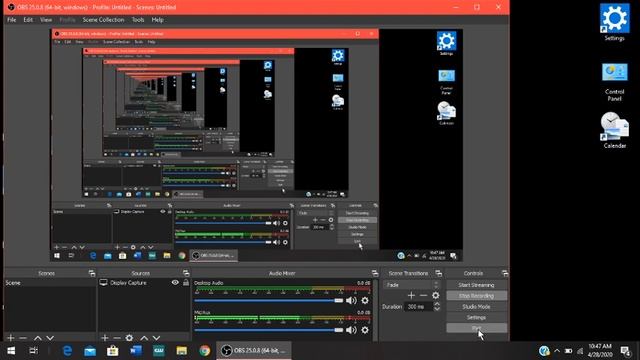Select the Scene item in Scenes list
640x360 pixels.
tap(50, 282)
